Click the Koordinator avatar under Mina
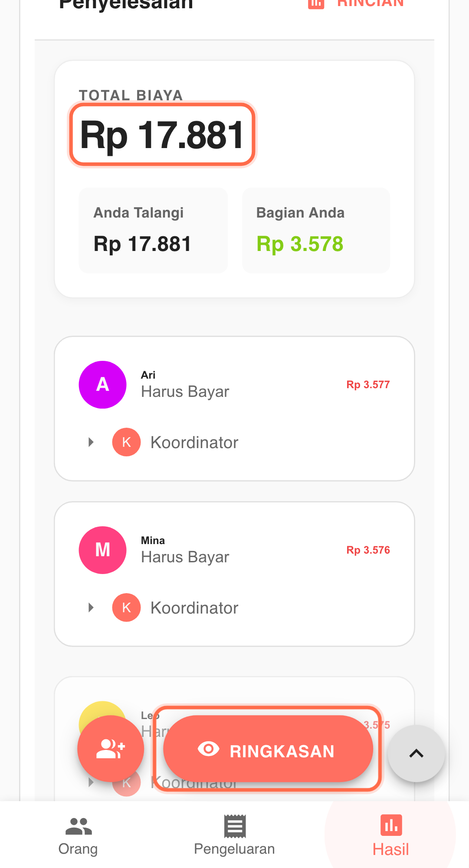469x868 pixels. pos(126,608)
